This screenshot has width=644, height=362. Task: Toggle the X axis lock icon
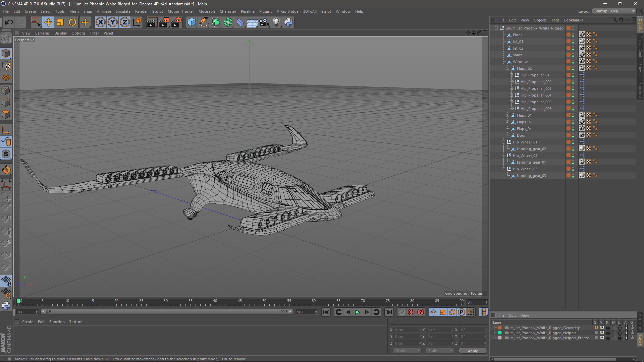click(100, 22)
